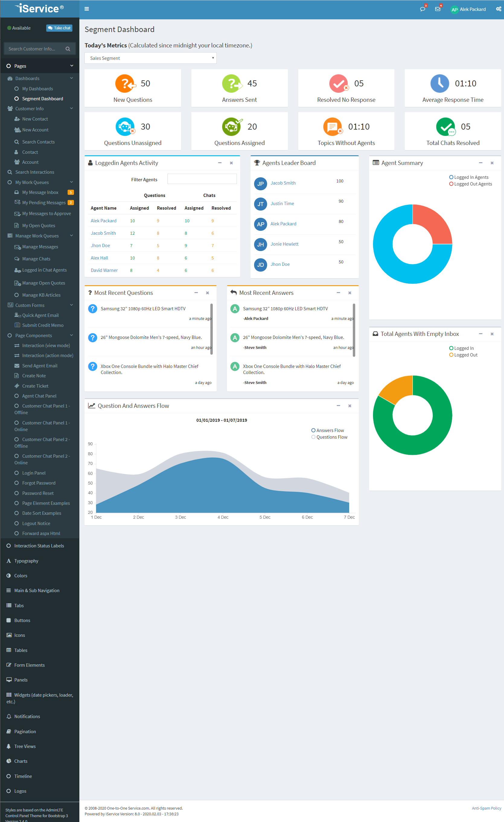Toggle sidebar with hamburger menu icon
The height and width of the screenshot is (822, 504).
point(87,9)
